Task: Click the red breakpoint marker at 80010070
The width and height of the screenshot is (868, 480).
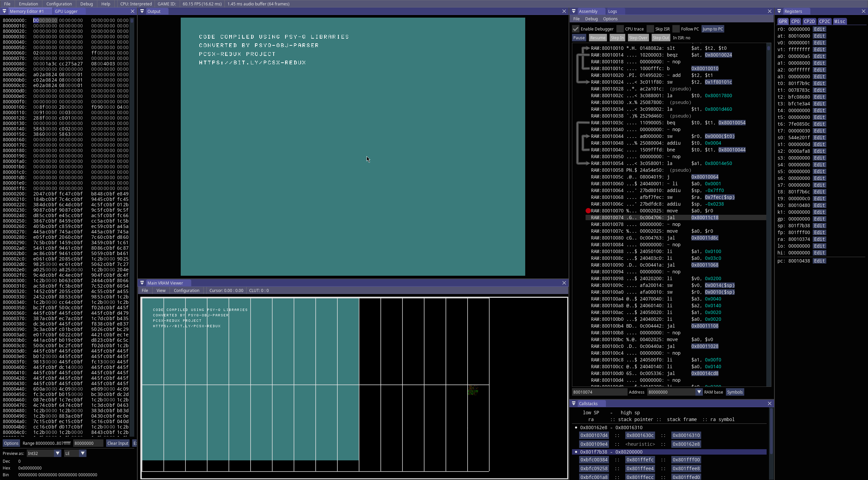Action: point(588,211)
